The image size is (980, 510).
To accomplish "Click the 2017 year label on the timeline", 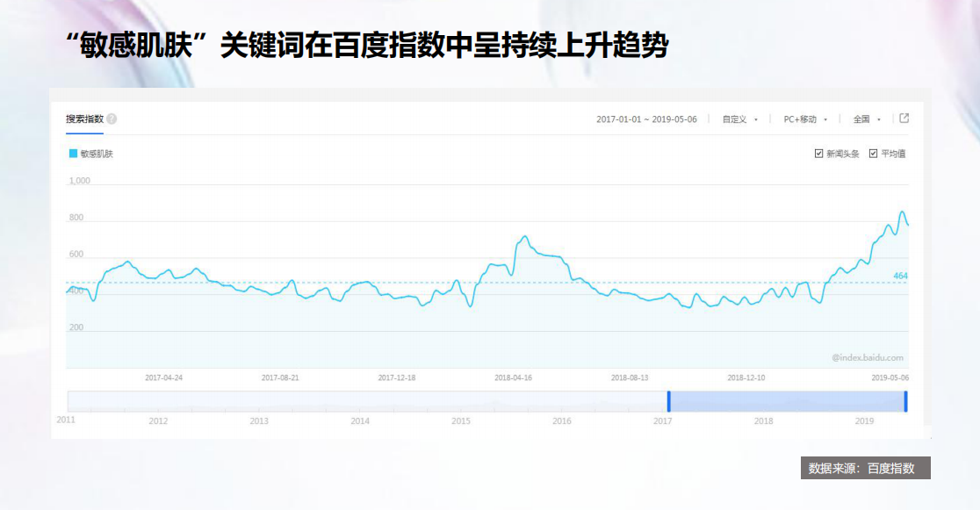I will point(662,421).
